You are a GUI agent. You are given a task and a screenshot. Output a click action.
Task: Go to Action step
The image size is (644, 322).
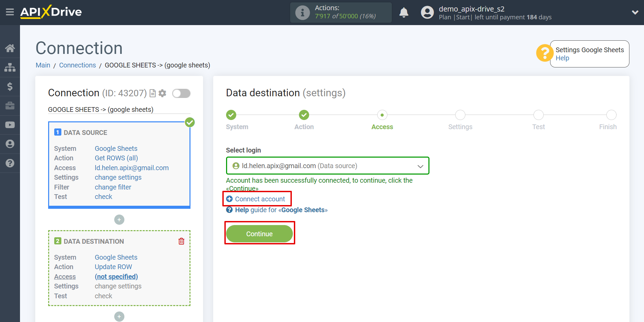(x=304, y=115)
